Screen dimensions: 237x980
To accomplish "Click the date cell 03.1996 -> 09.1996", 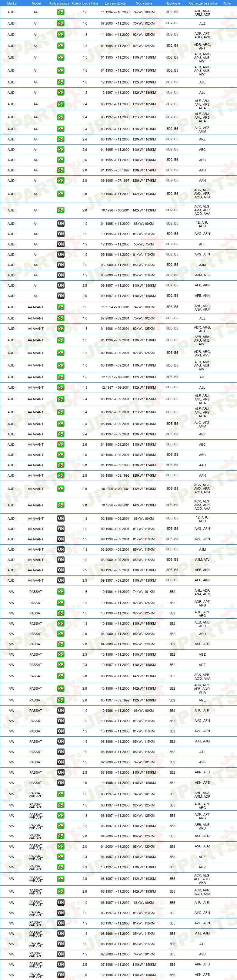I will tap(115, 475).
